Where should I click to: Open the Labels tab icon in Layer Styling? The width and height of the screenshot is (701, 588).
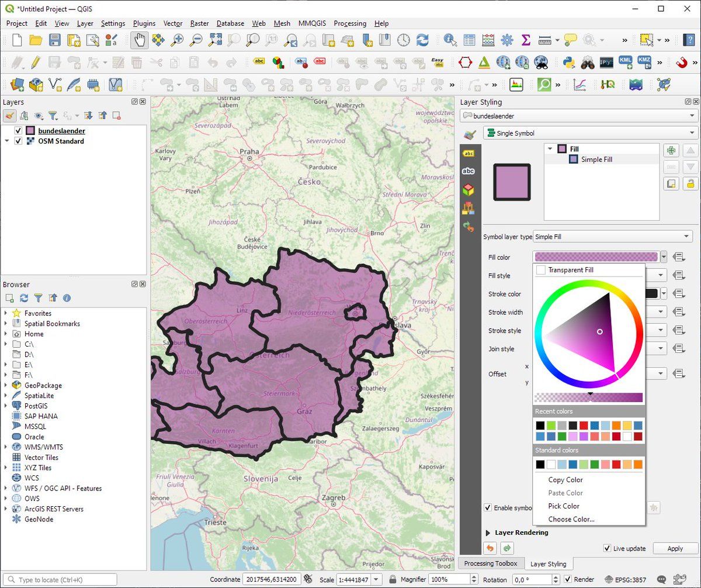(469, 153)
